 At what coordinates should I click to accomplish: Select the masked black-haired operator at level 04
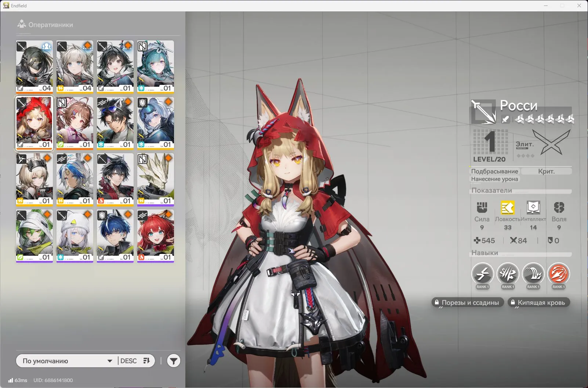(35, 66)
